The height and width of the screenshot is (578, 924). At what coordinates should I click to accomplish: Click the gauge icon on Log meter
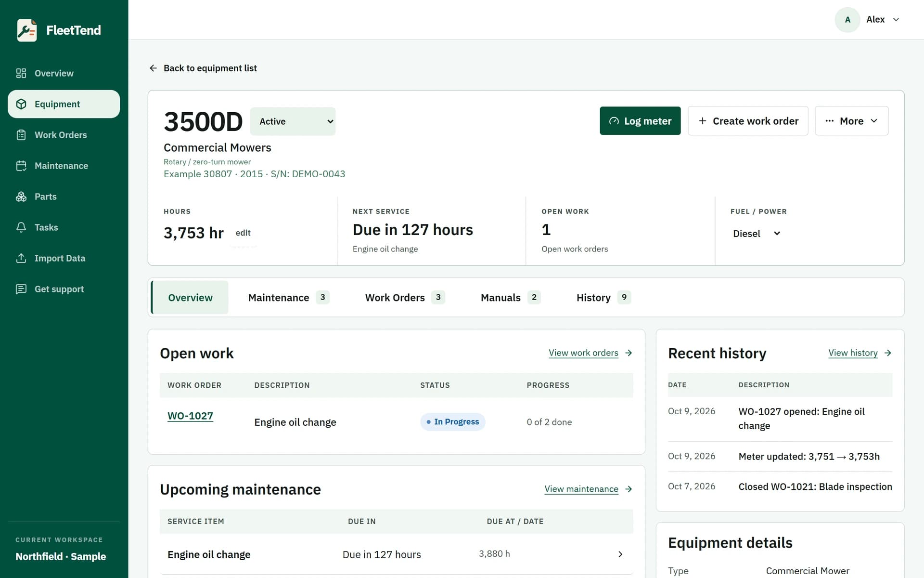(614, 121)
